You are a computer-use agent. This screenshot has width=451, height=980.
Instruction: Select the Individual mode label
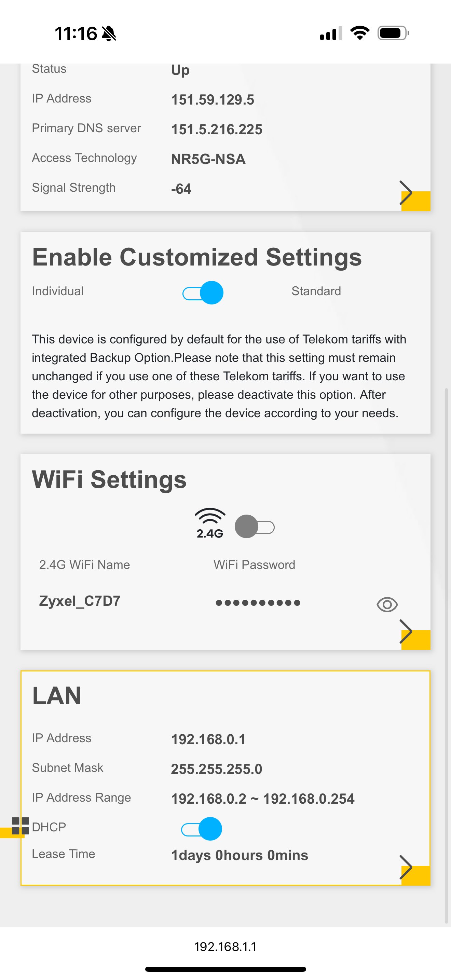click(x=58, y=291)
